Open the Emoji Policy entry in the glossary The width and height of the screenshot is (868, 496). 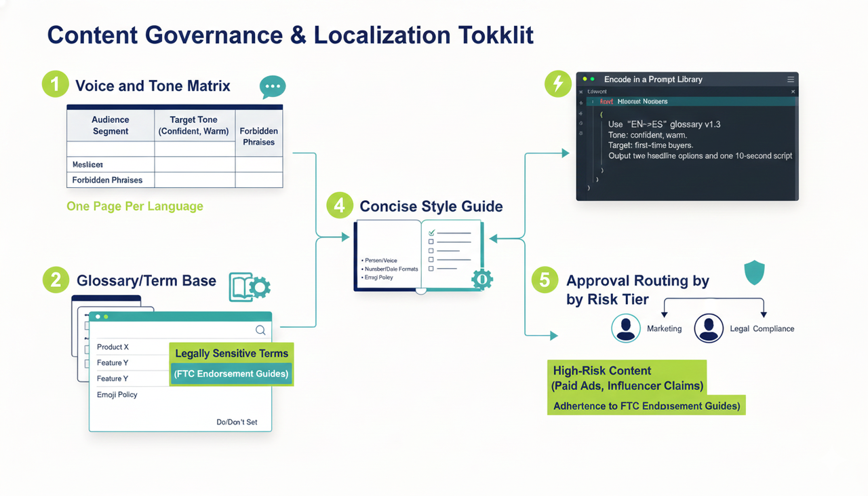(115, 394)
